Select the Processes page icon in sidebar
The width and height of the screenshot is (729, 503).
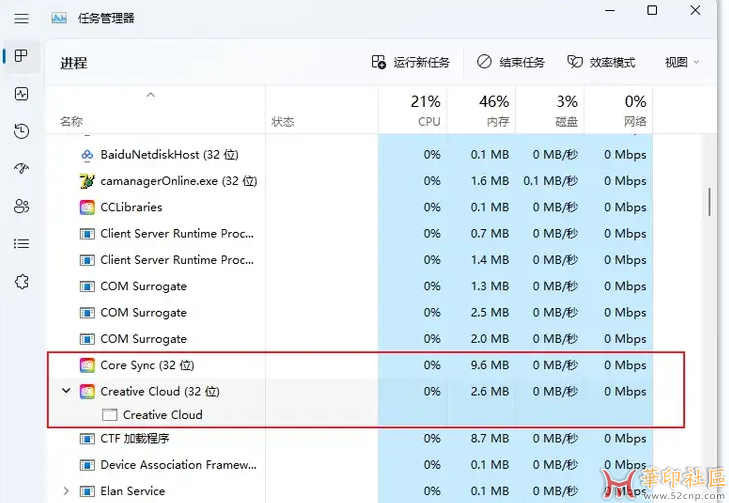pos(21,56)
